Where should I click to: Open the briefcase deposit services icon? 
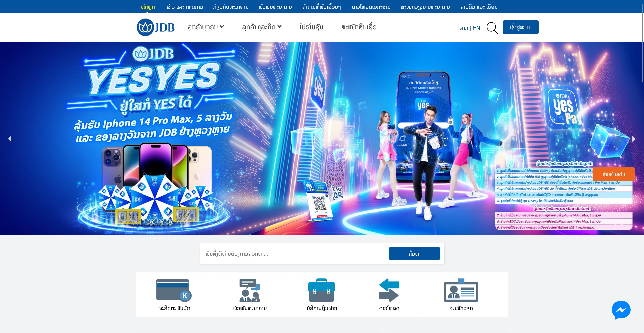coord(322,290)
